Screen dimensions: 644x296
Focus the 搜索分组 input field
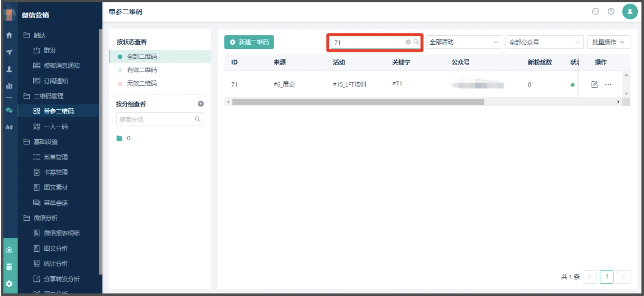160,119
